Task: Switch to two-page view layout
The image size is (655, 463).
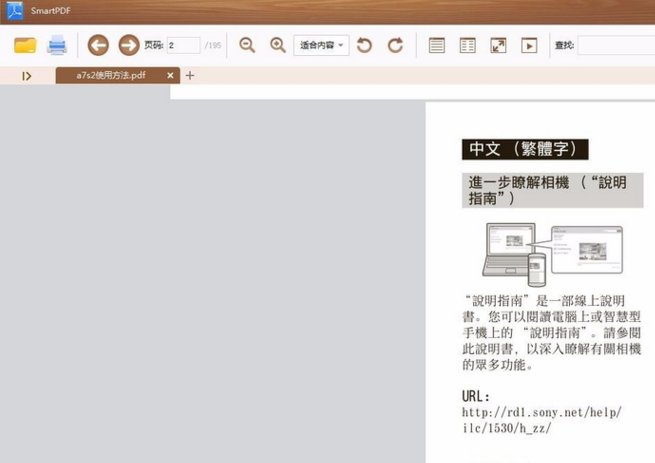Action: pos(467,45)
